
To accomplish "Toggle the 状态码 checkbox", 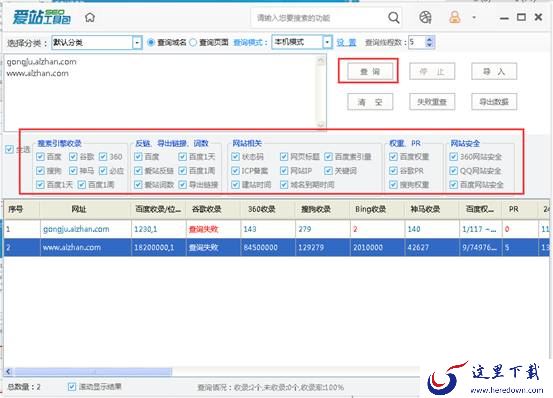I will click(236, 157).
